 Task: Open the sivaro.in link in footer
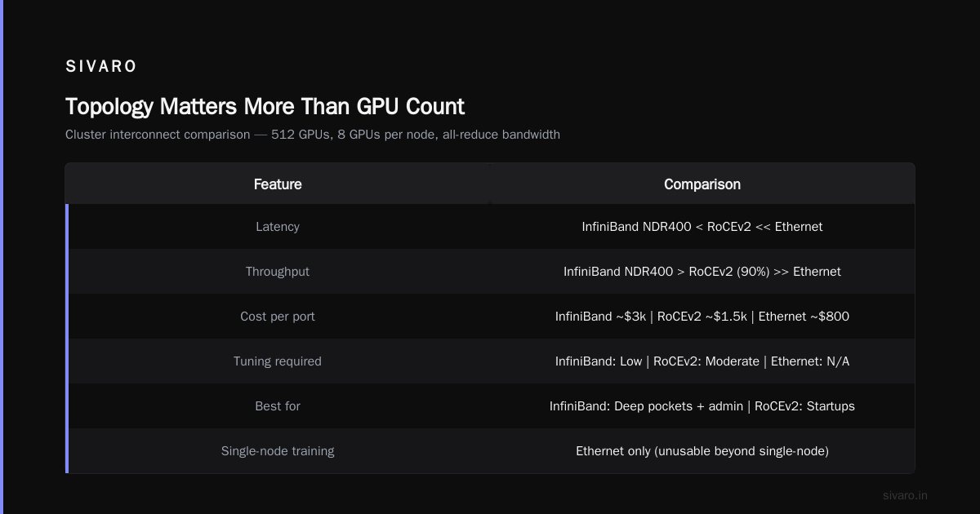[905, 495]
